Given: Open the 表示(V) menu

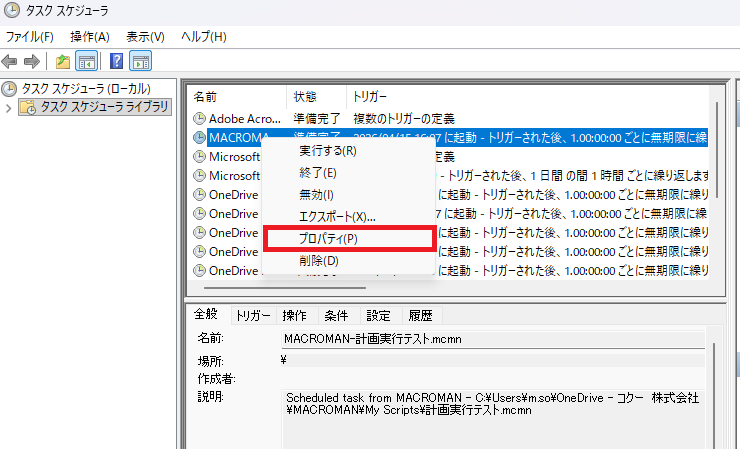Looking at the screenshot, I should [x=145, y=37].
